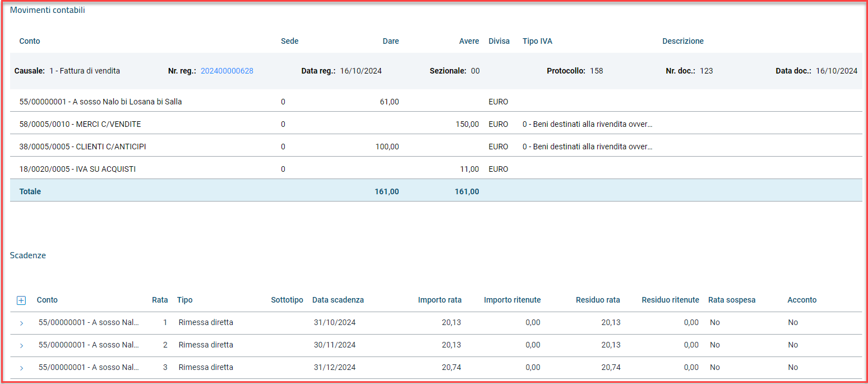Expand the rata 1 row due 31/10/2024

pos(21,323)
